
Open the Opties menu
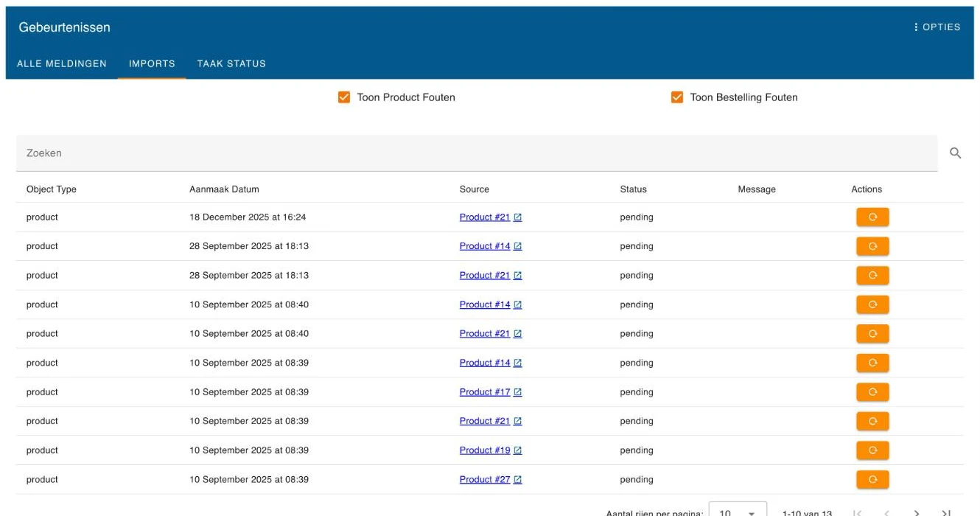(x=937, y=27)
